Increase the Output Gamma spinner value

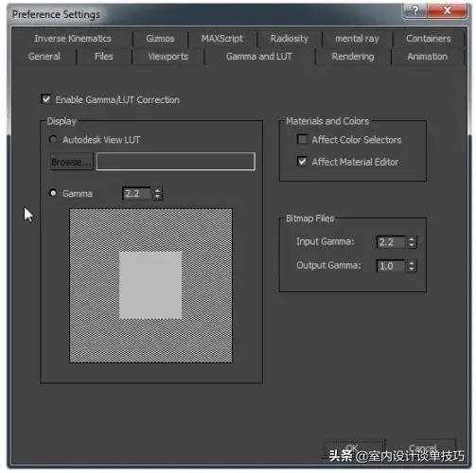pyautogui.click(x=412, y=263)
